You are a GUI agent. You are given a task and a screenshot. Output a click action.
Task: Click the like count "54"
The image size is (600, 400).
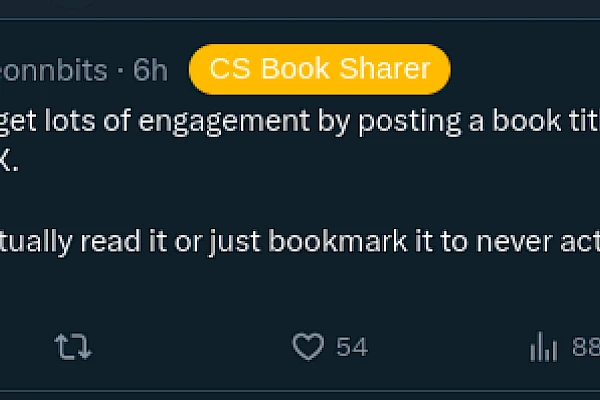point(352,347)
